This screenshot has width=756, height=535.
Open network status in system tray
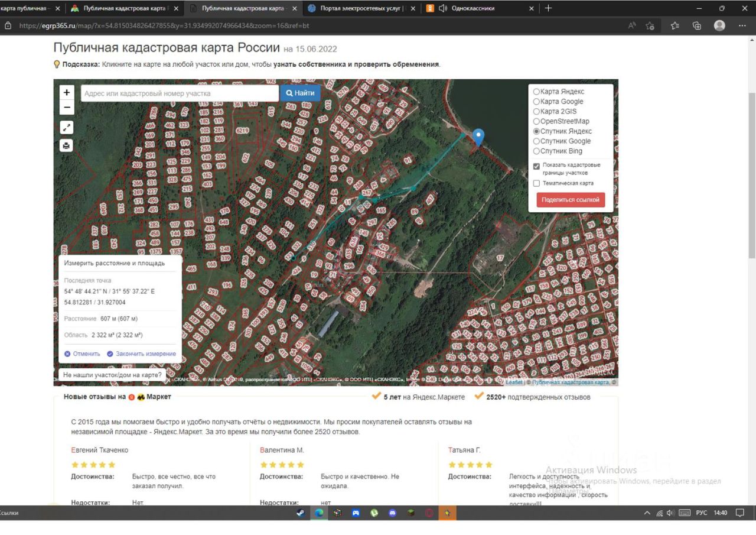(x=659, y=513)
